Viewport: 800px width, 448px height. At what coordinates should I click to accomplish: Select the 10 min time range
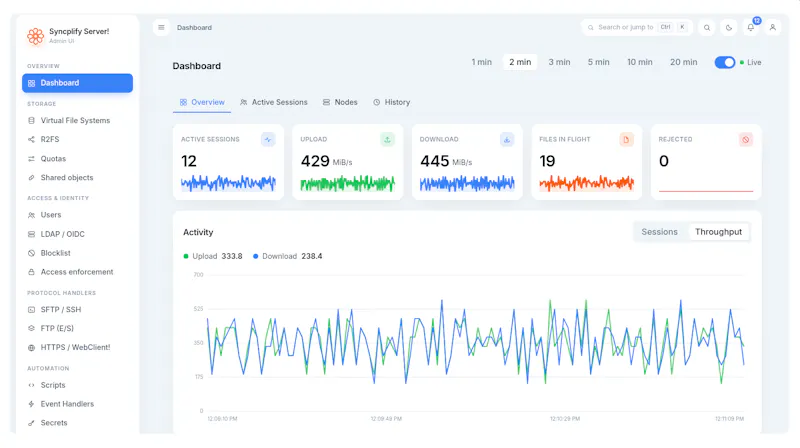pyautogui.click(x=640, y=62)
